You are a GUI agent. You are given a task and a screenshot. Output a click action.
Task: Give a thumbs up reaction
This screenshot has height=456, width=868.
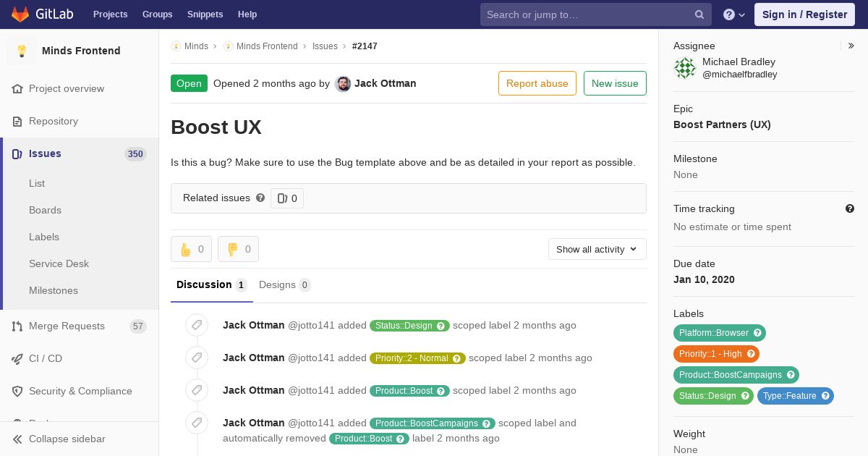[x=191, y=249]
